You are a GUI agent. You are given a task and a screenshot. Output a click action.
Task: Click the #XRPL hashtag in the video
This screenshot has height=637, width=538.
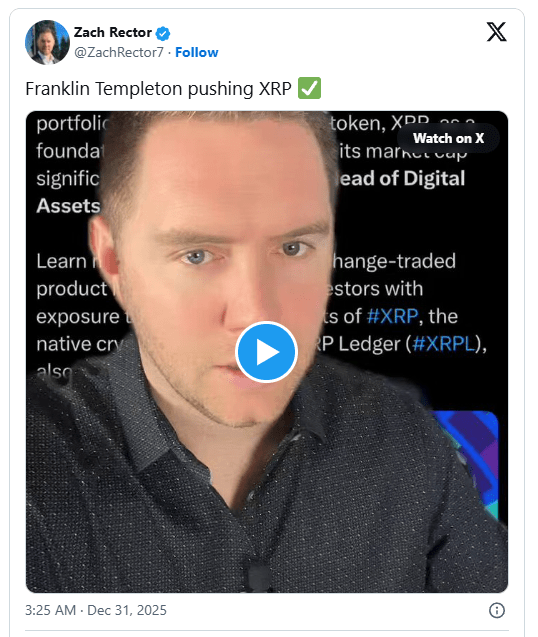[x=444, y=344]
